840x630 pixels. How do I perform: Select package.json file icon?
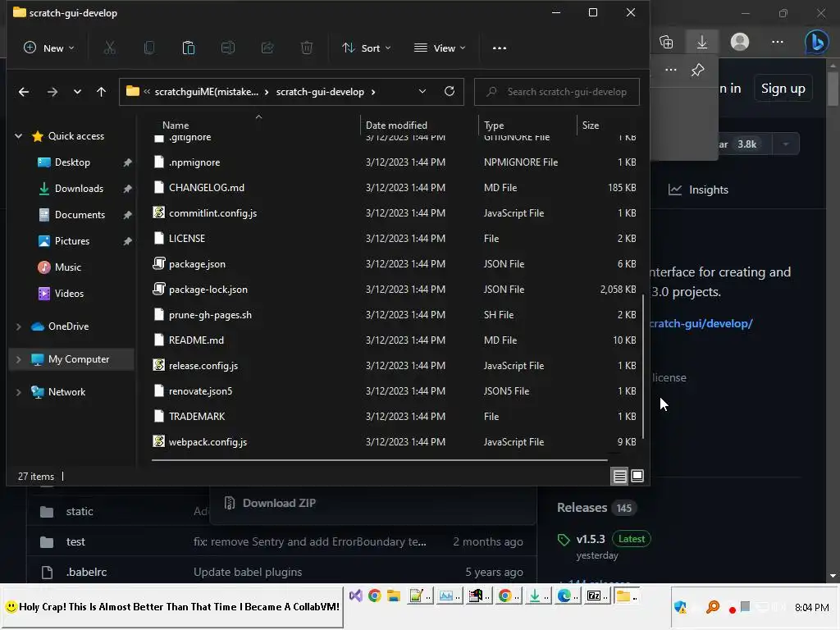(158, 263)
